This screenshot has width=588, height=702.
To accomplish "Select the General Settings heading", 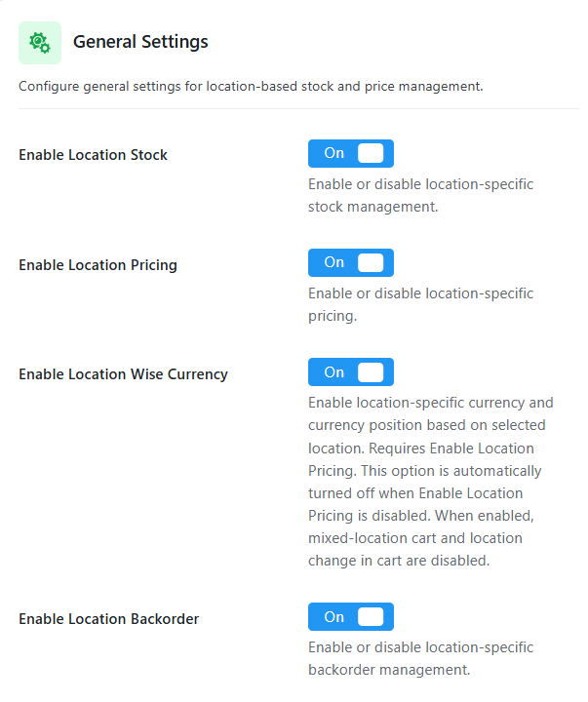I will 140,42.
